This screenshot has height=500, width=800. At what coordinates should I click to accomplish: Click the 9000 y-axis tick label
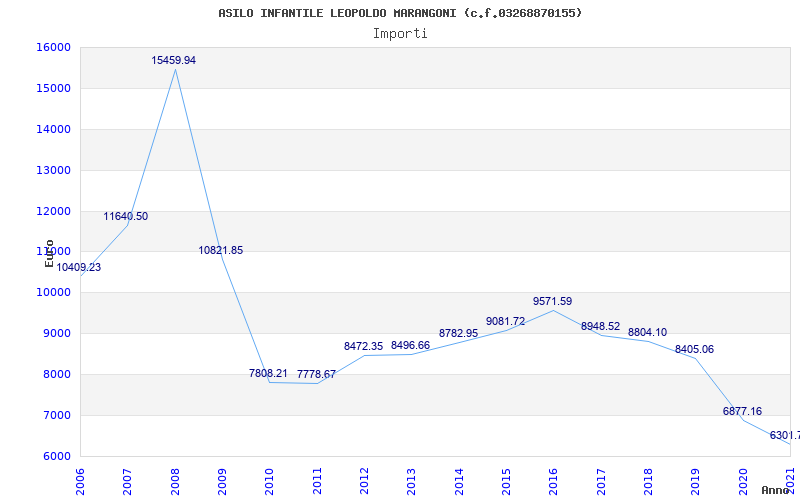pyautogui.click(x=56, y=334)
